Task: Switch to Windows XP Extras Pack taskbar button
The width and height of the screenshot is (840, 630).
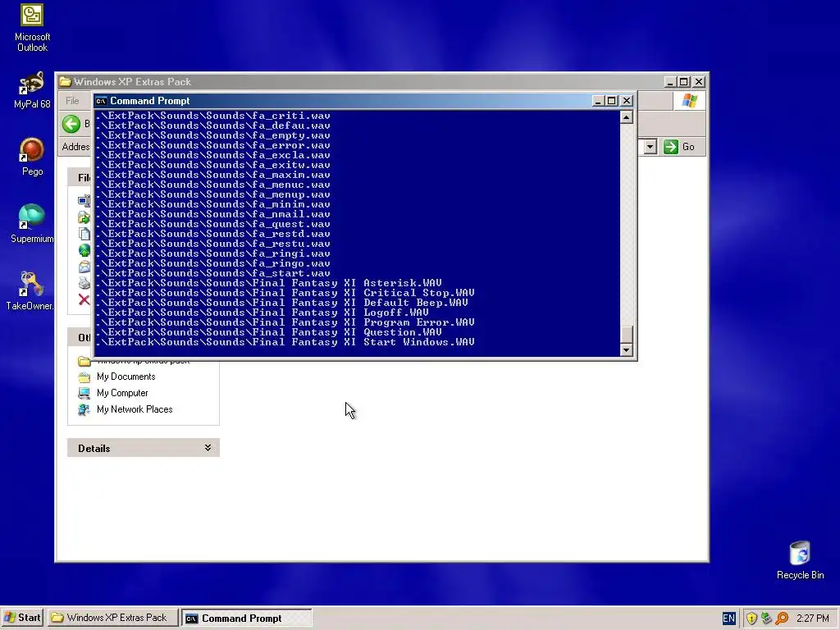Action: (x=112, y=618)
